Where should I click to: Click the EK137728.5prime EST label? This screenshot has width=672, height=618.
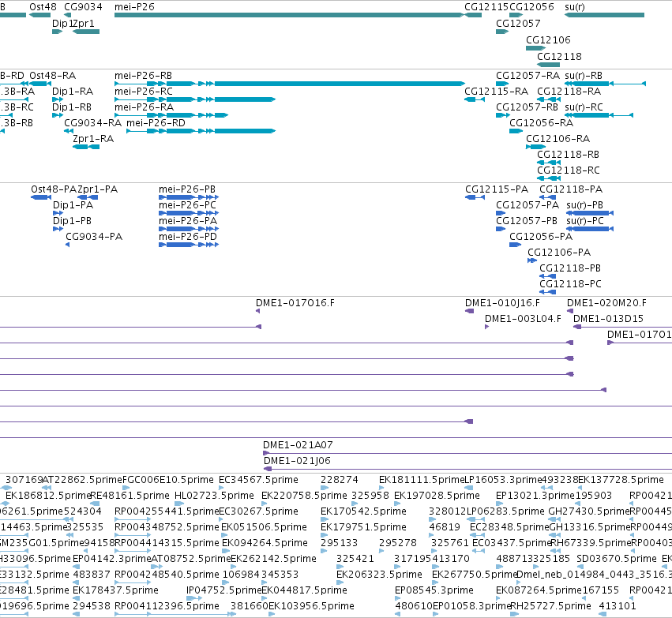621,480
